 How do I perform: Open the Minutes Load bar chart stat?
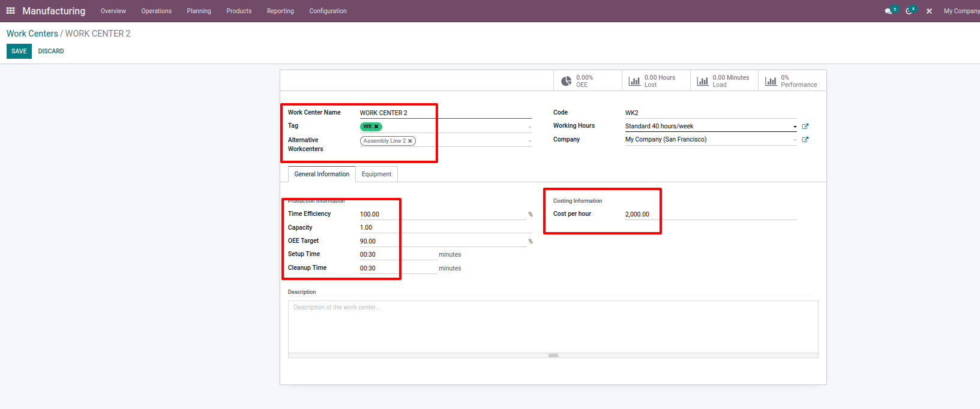click(724, 81)
